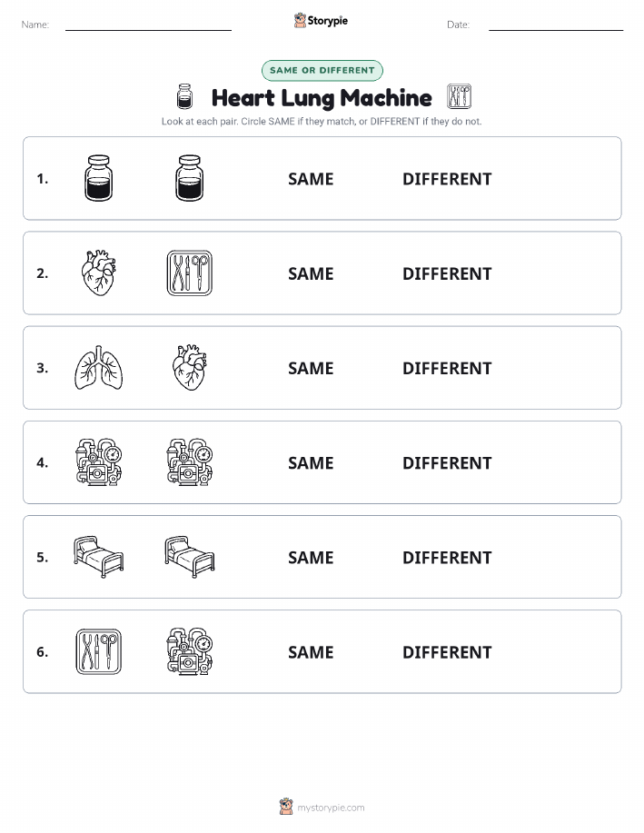Click the lungs icon in row 3

[99, 368]
